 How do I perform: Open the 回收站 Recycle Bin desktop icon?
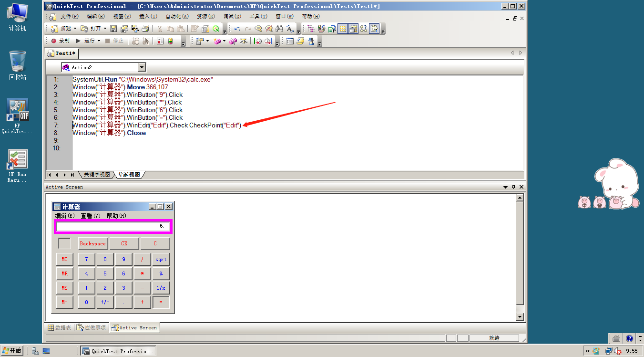tap(18, 65)
